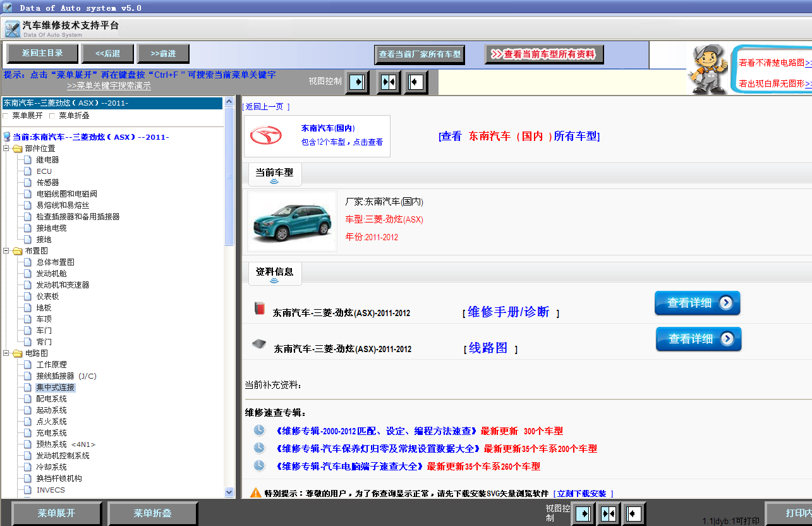Click 查看详细 for 维修手册/诊断

(x=697, y=303)
